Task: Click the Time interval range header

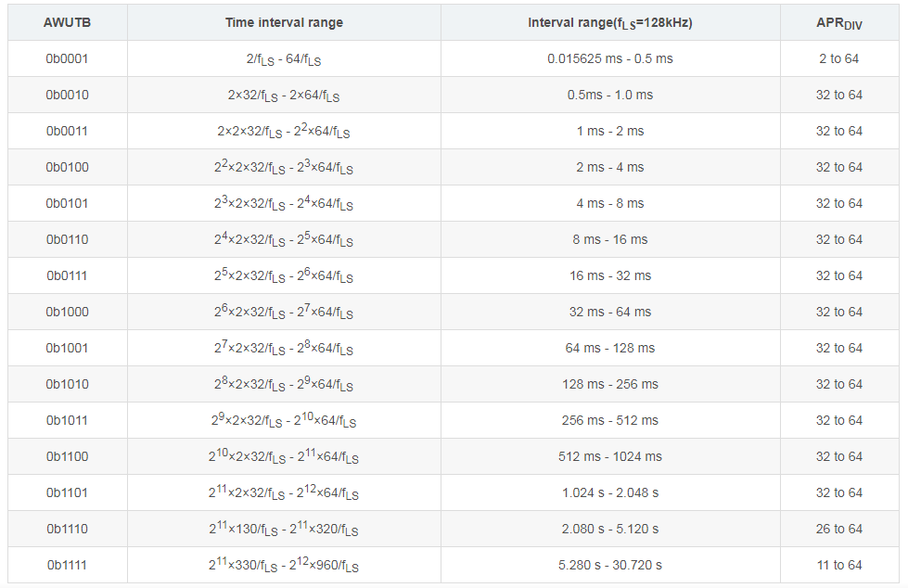Action: tap(284, 22)
